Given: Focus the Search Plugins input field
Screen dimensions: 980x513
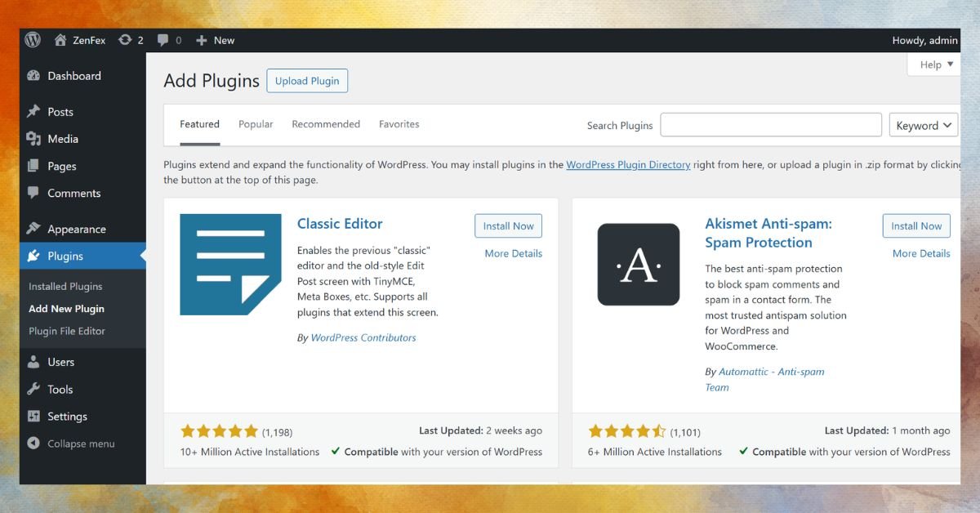Looking at the screenshot, I should (771, 125).
